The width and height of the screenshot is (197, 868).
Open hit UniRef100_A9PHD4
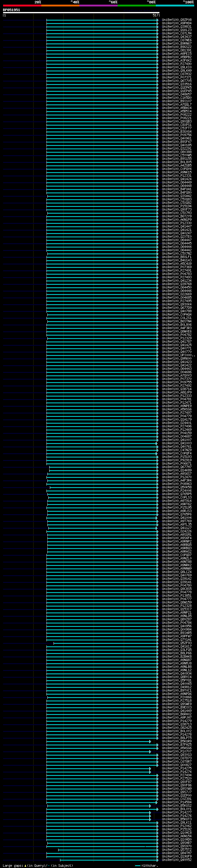[x=177, y=23]
